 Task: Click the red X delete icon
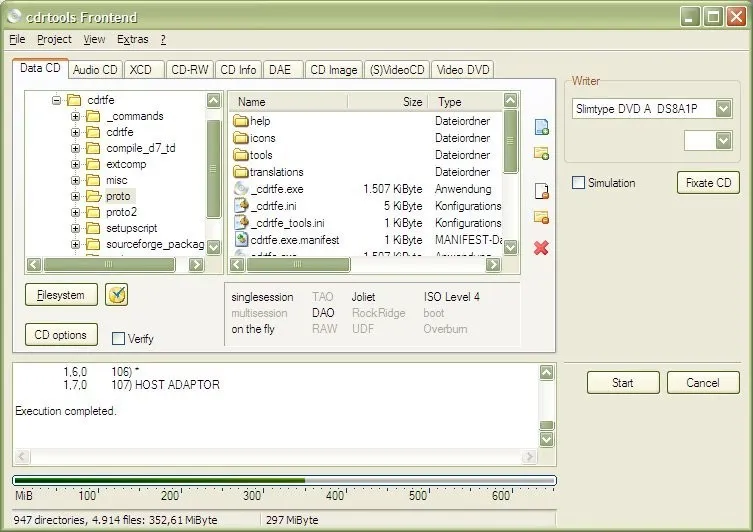click(x=541, y=247)
